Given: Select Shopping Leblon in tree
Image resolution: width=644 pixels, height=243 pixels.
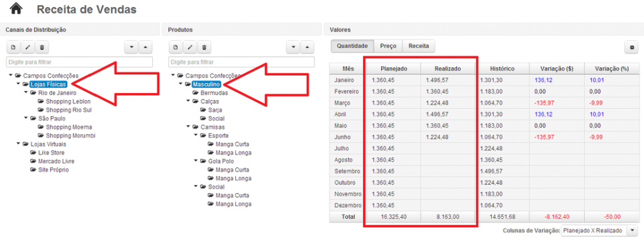Looking at the screenshot, I should (68, 101).
